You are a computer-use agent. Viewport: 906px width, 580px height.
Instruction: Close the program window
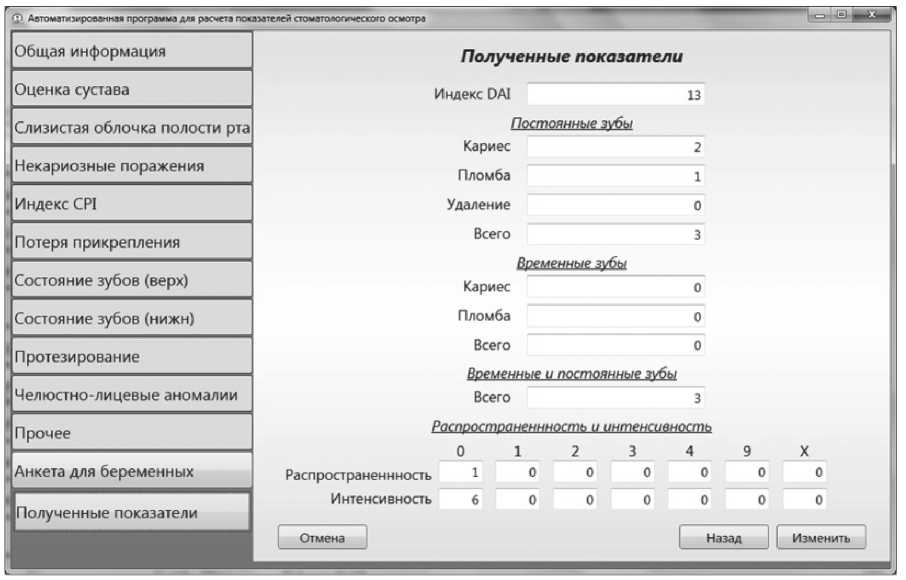(872, 15)
